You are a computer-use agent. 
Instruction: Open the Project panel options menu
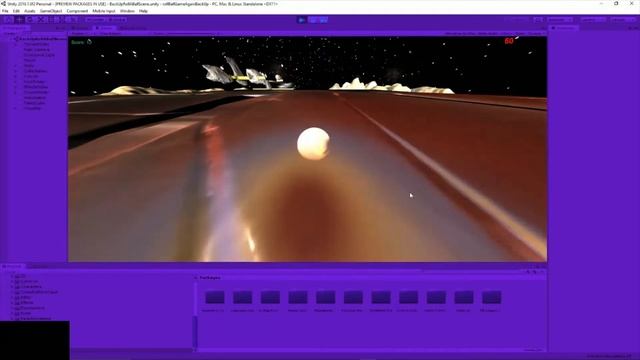point(543,267)
